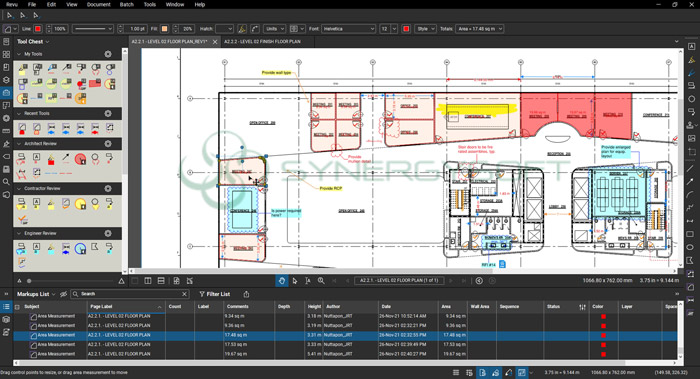Clear the markups search field
The height and width of the screenshot is (379, 700).
pos(184,294)
